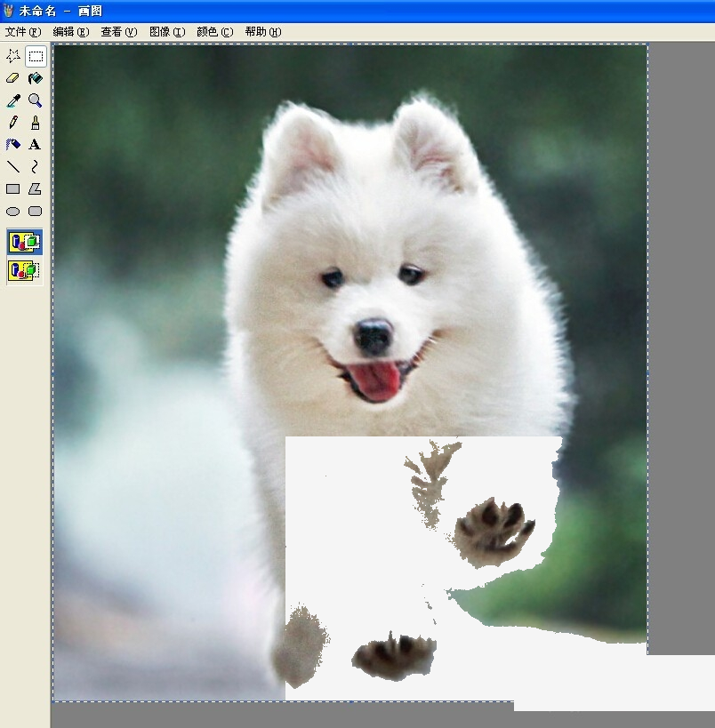
Task: Open the 颜色(C) menu
Action: point(214,32)
